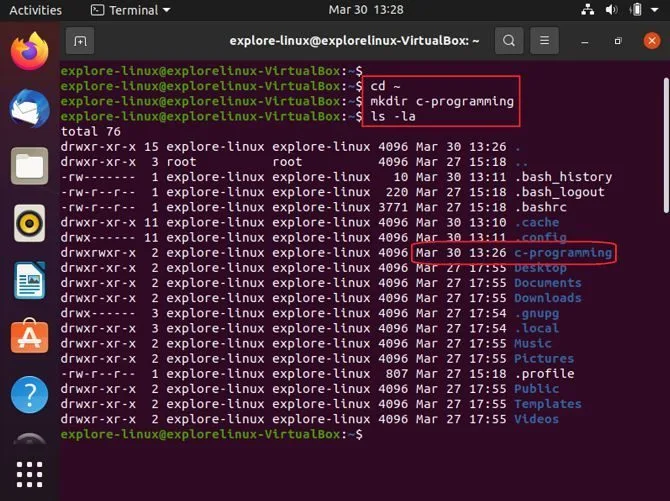Click the .bash_logout file name
Screen dimensions: 670x501
click(559, 192)
